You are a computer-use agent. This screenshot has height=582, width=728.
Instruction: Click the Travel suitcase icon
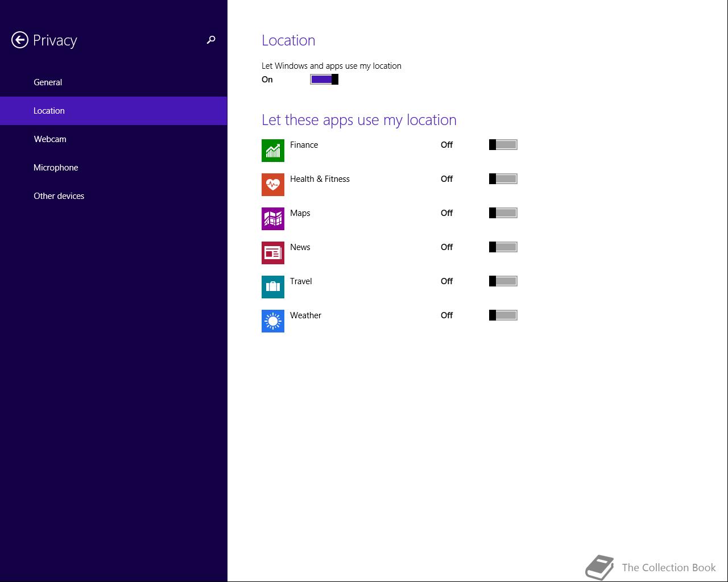pyautogui.click(x=273, y=287)
